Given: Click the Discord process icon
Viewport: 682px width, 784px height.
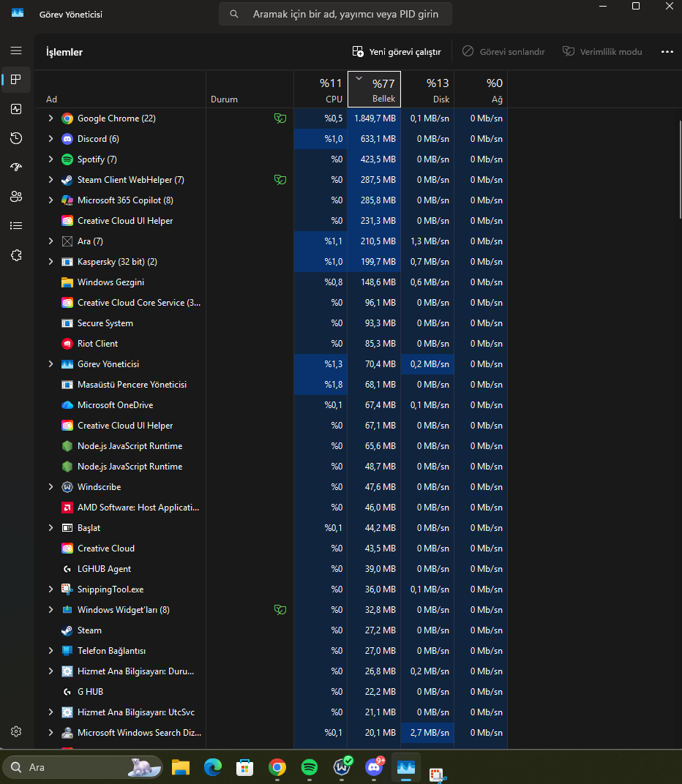Looking at the screenshot, I should [67, 139].
